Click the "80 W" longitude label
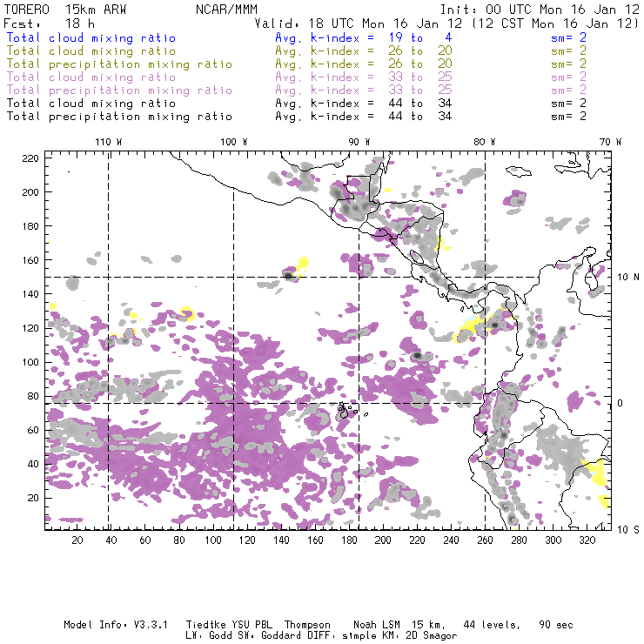Screen dimensions: 644x644 (484, 142)
